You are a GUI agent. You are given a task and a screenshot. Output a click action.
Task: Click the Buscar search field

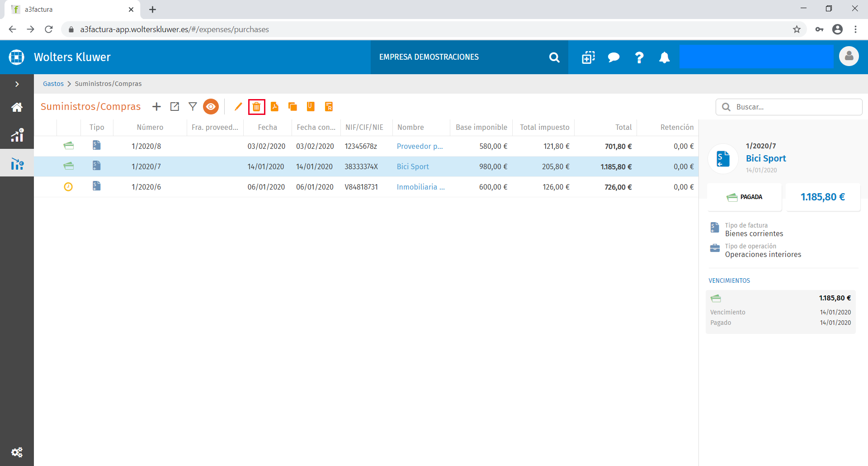click(x=789, y=107)
